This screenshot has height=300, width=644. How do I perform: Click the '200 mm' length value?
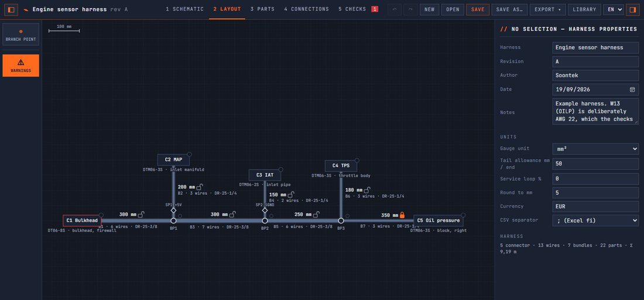coord(186,187)
